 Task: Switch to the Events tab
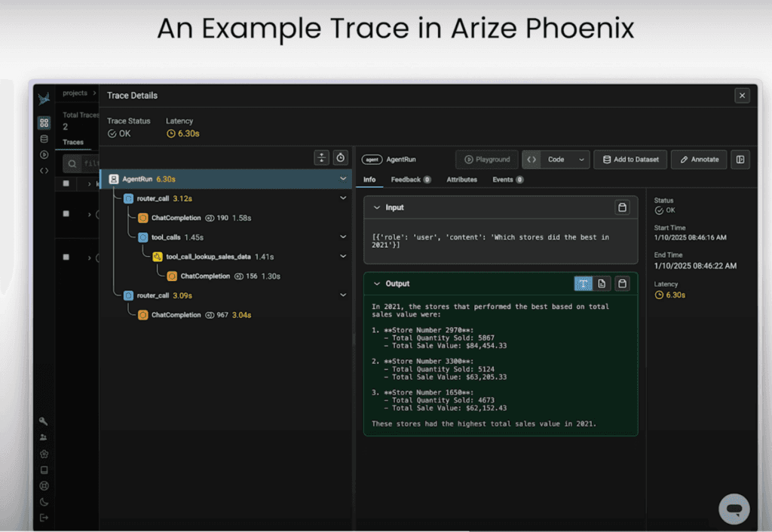pyautogui.click(x=507, y=179)
